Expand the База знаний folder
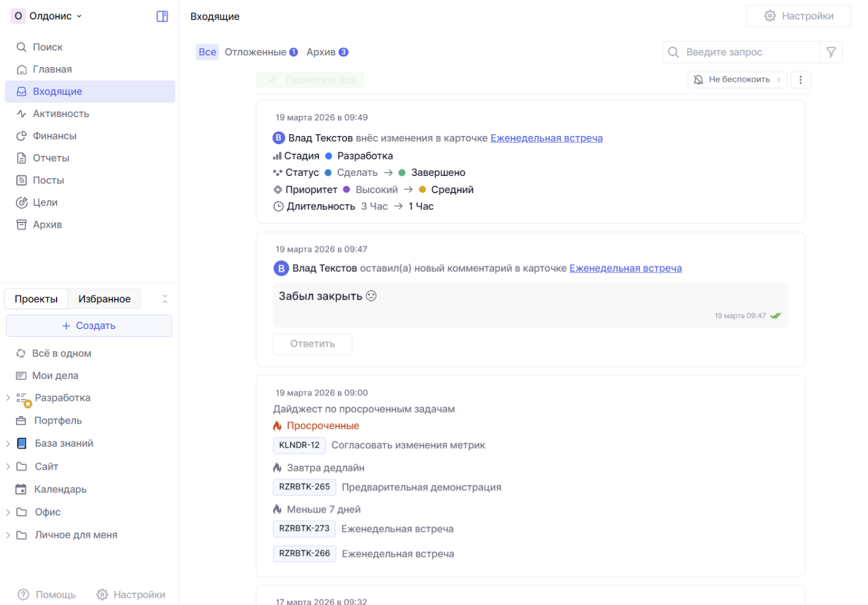Viewport: 868px width, 605px height. [8, 443]
